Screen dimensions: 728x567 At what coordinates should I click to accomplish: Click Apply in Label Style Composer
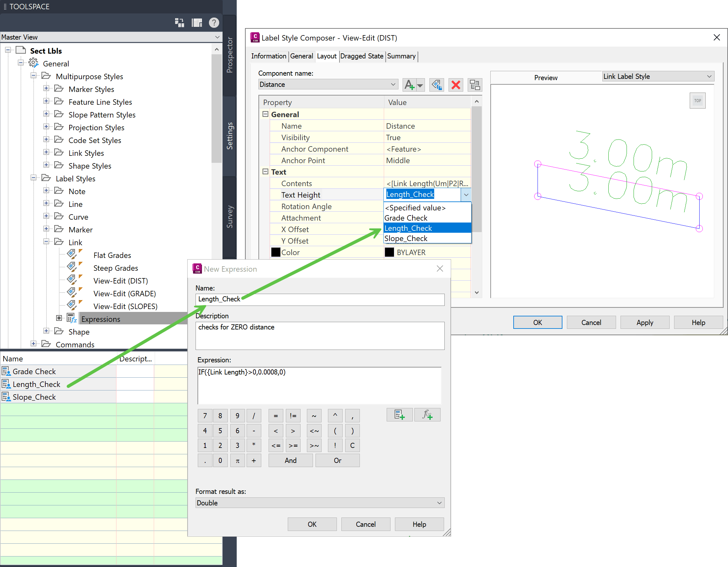644,322
